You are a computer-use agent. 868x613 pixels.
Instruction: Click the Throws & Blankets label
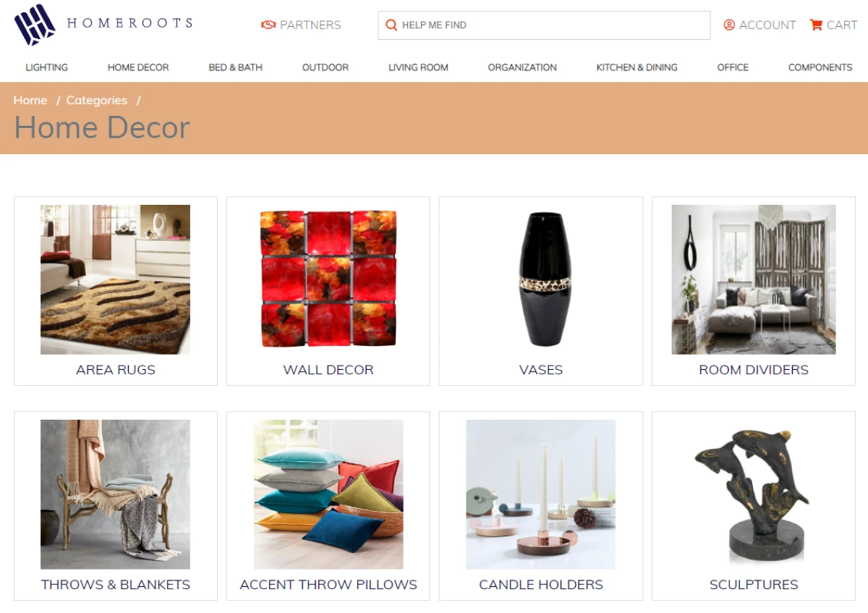[x=115, y=584]
